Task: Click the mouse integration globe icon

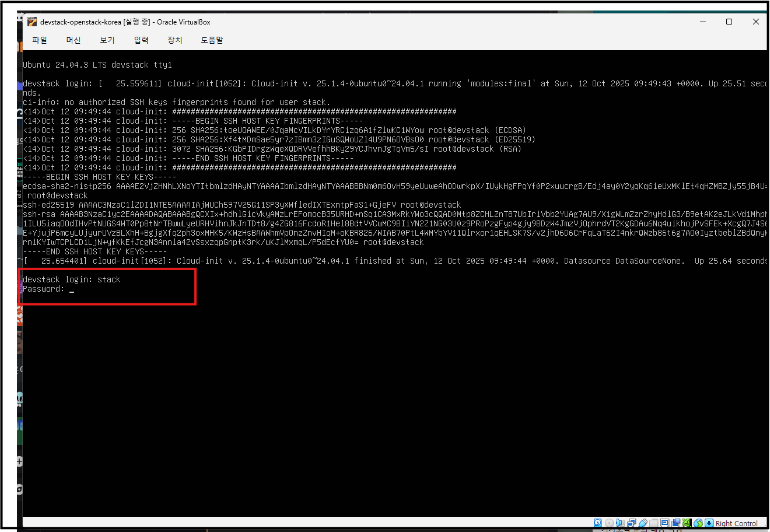Action: click(698, 523)
